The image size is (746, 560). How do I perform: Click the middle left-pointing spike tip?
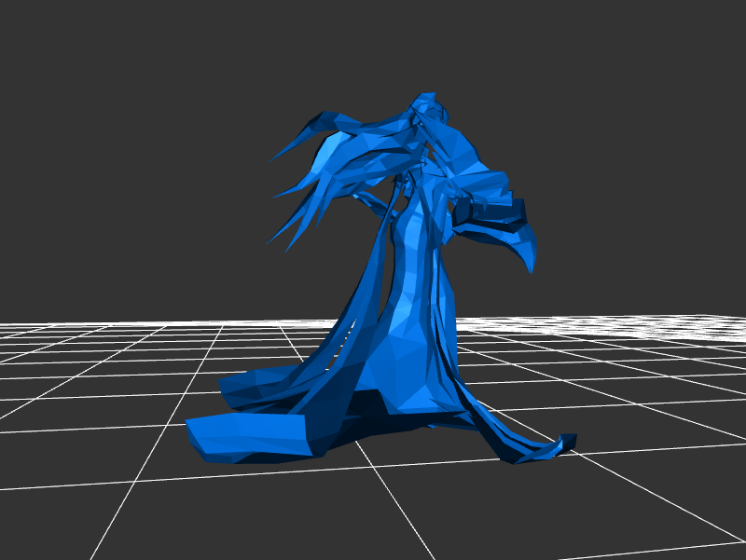point(276,196)
